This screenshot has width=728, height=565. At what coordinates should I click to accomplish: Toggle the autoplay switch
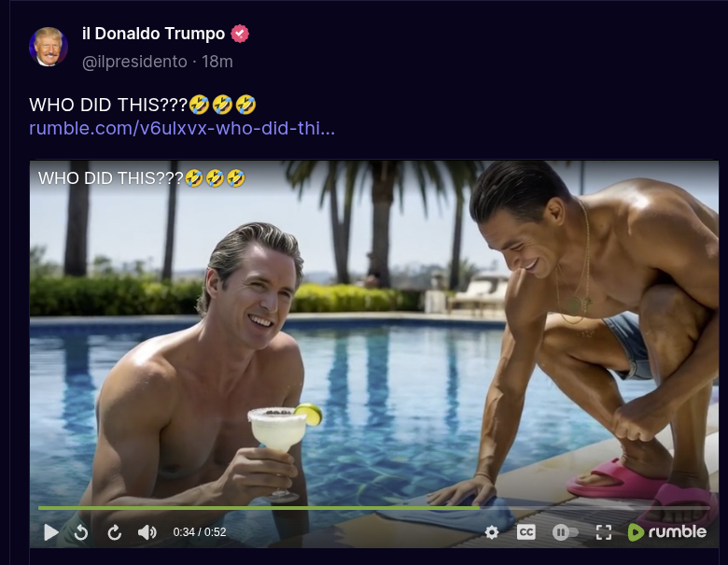coord(565,532)
